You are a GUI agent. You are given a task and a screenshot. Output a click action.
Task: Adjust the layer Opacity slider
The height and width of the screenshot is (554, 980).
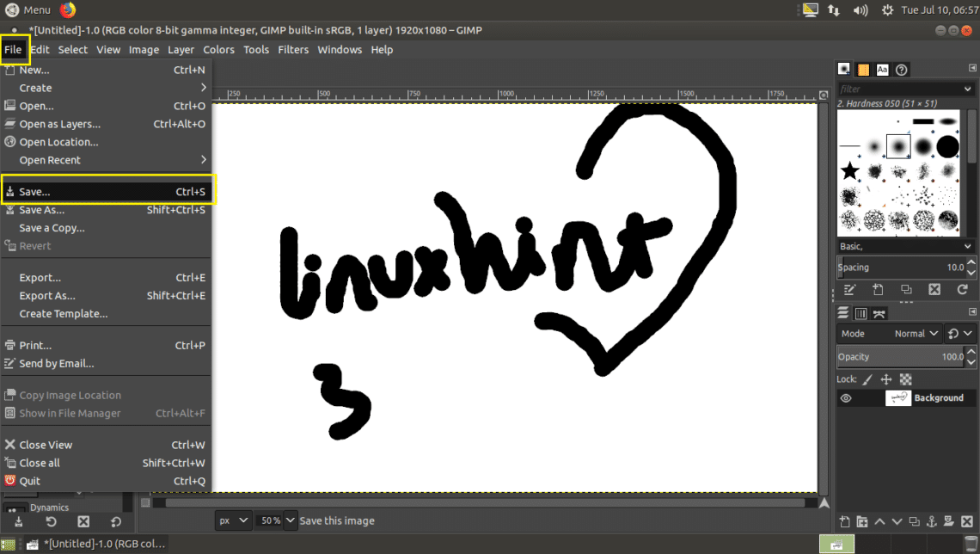[901, 356]
